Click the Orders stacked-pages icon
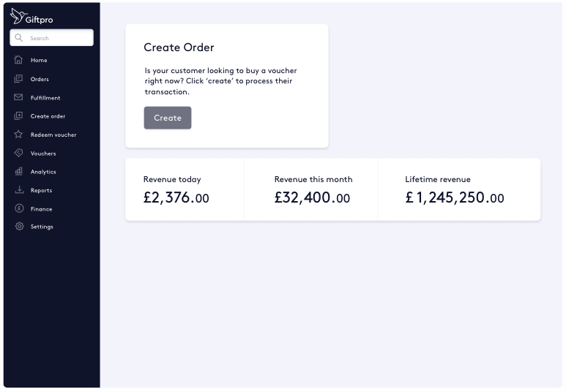 (19, 79)
